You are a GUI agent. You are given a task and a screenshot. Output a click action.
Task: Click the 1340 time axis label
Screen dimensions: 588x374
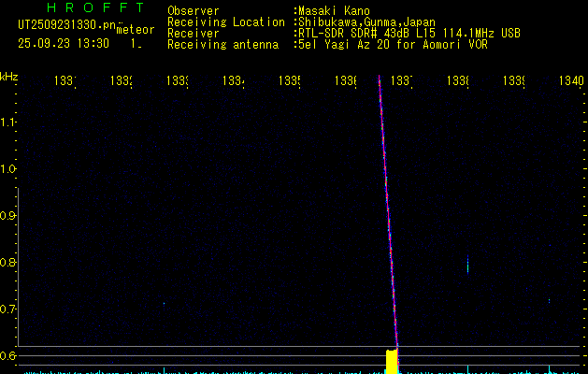coord(570,81)
